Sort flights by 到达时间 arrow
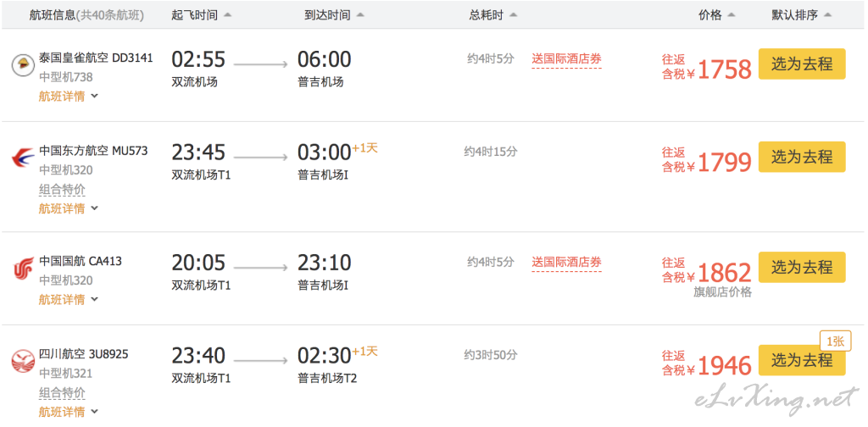 coord(360,15)
